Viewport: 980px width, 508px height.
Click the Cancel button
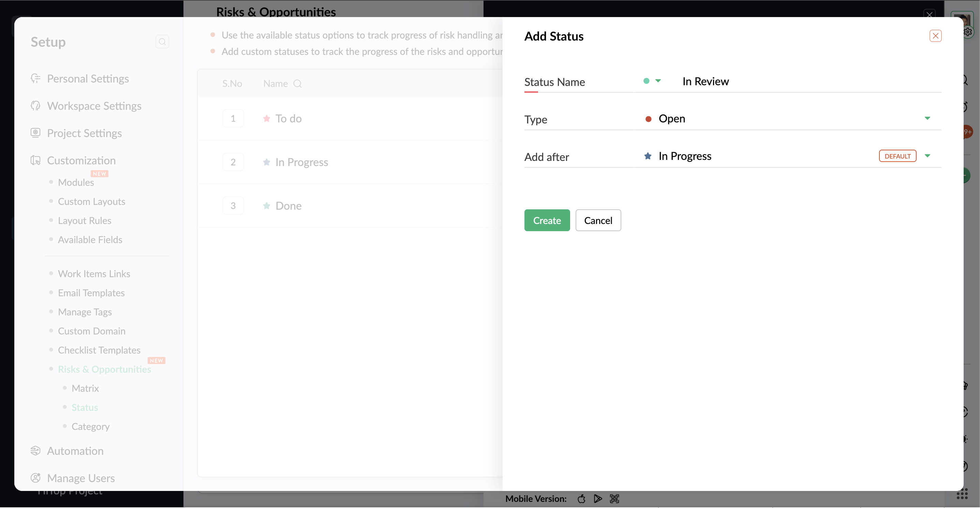pyautogui.click(x=598, y=221)
